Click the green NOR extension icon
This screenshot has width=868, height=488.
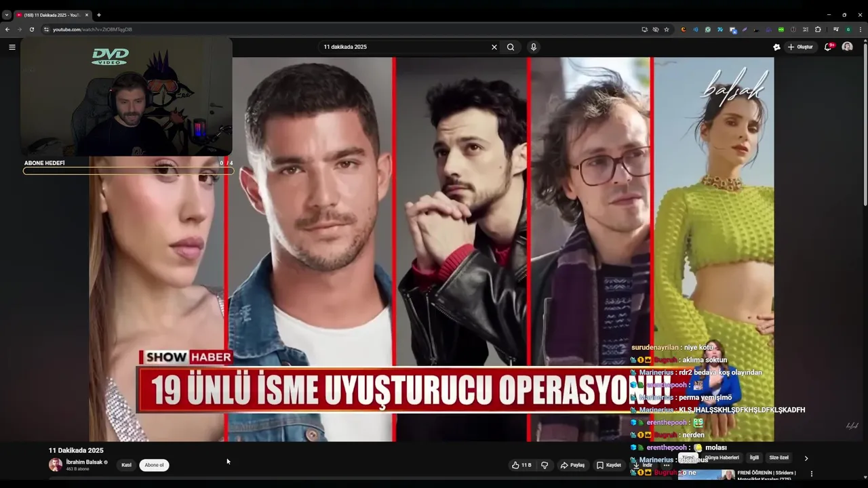(x=781, y=29)
